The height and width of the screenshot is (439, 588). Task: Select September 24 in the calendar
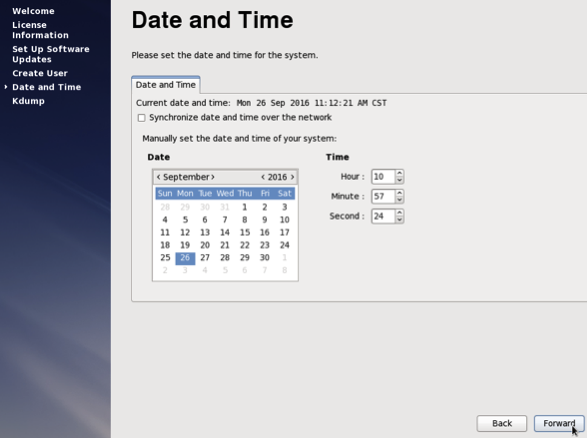[285, 246]
